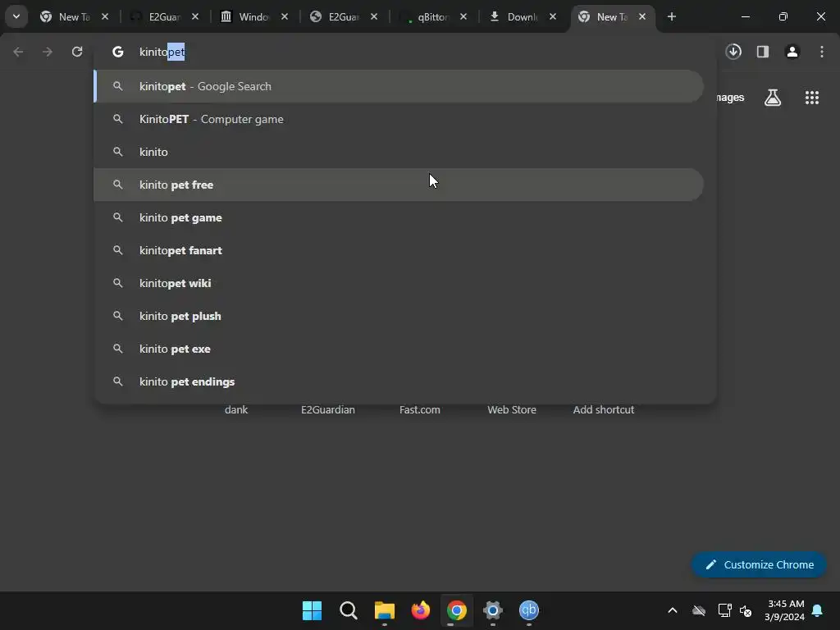Open a new tab with plus button
Viewport: 840px width, 630px height.
(x=671, y=16)
